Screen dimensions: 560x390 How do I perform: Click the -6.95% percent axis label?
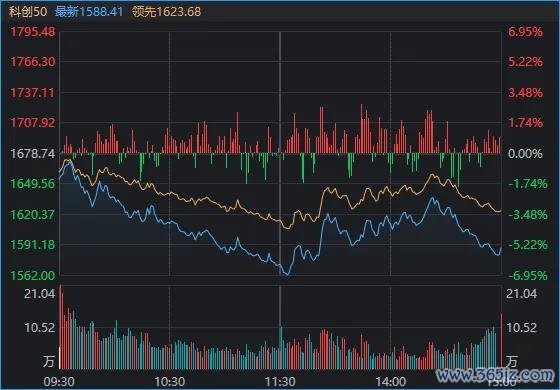click(528, 275)
